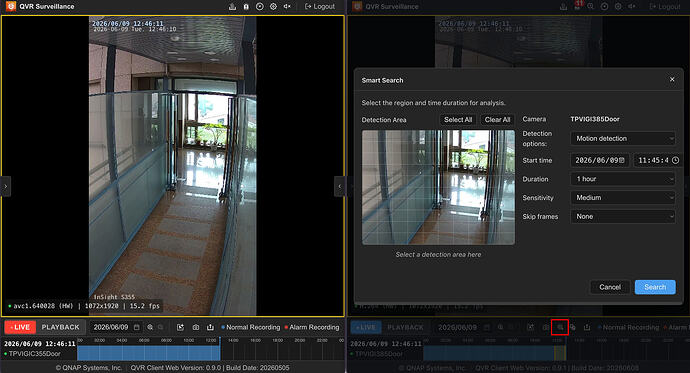Take a snapshot with the camera icon
Image resolution: width=690 pixels, height=373 pixels.
[196, 327]
